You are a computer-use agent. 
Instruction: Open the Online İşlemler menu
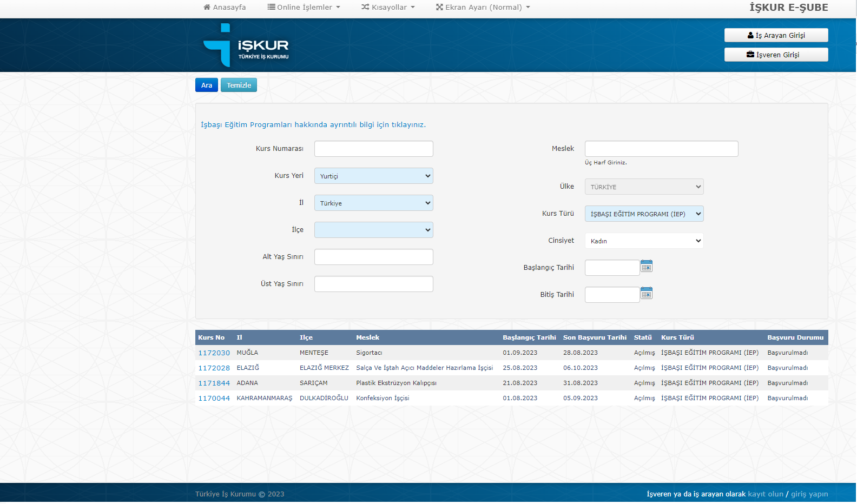point(304,8)
